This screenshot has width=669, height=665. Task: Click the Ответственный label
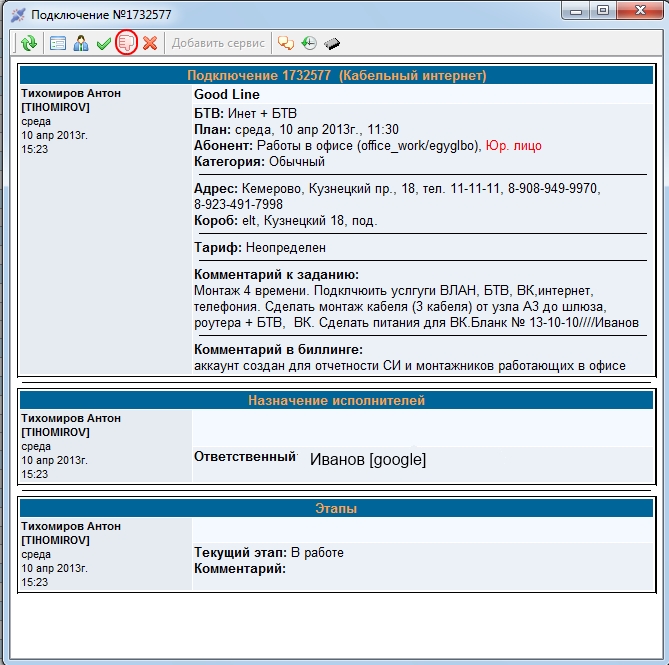point(245,456)
